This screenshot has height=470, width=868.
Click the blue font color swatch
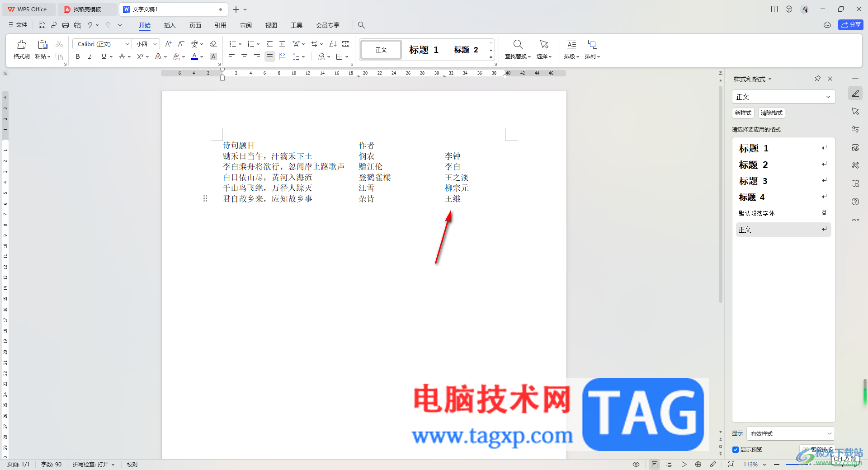pos(194,56)
